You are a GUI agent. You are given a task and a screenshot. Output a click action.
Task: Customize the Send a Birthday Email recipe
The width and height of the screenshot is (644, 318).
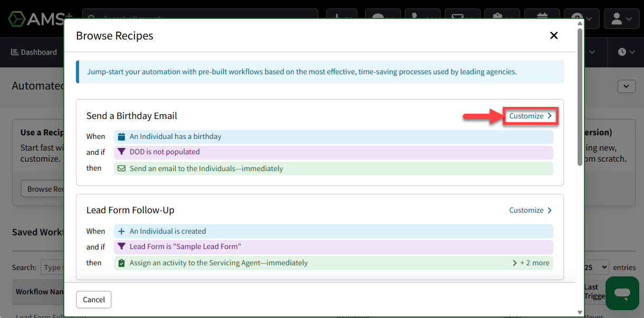click(530, 116)
